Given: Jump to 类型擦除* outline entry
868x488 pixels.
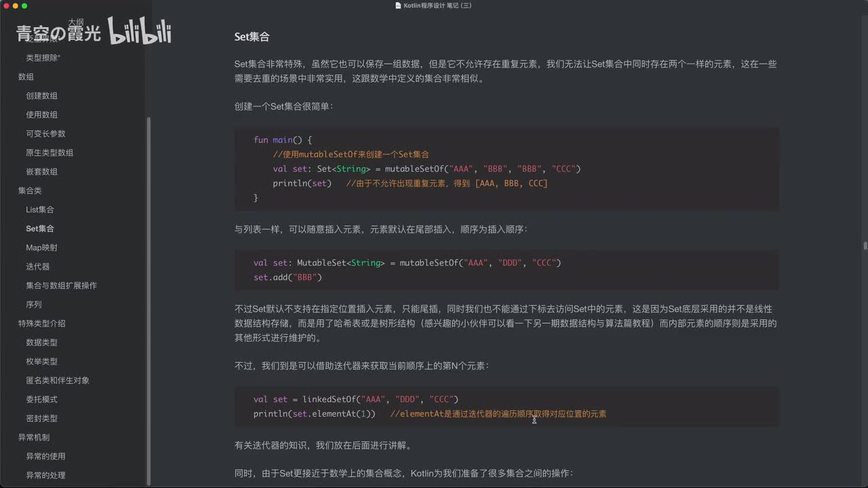Looking at the screenshot, I should (43, 58).
